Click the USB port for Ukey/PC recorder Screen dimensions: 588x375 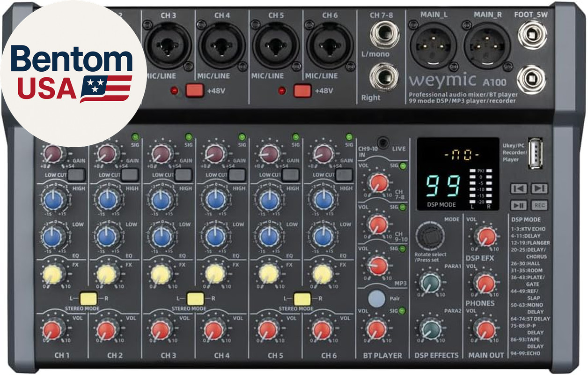click(536, 153)
